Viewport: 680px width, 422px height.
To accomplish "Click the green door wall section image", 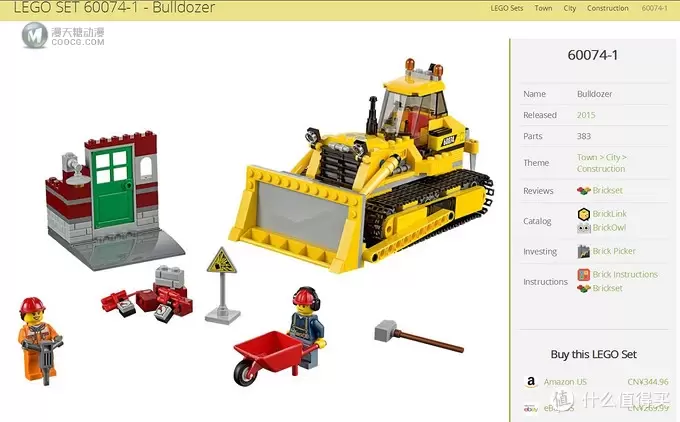I will pos(114,200).
